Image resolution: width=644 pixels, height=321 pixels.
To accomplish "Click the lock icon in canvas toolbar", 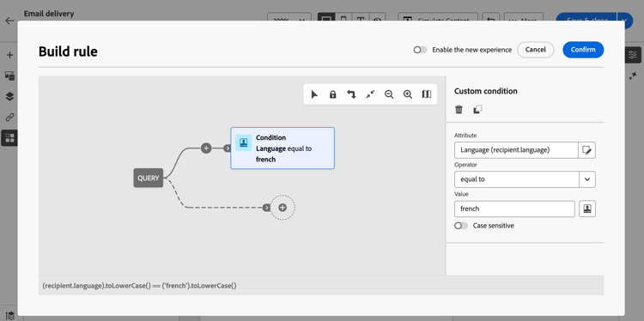I will pos(332,94).
